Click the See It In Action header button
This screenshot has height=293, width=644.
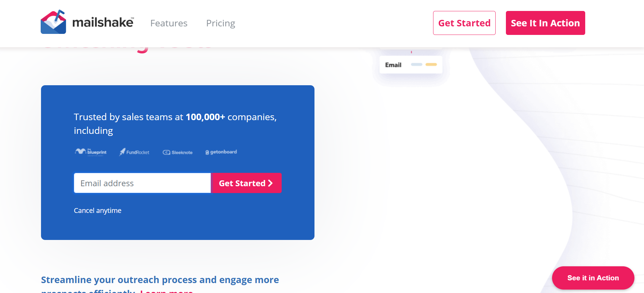pos(545,23)
